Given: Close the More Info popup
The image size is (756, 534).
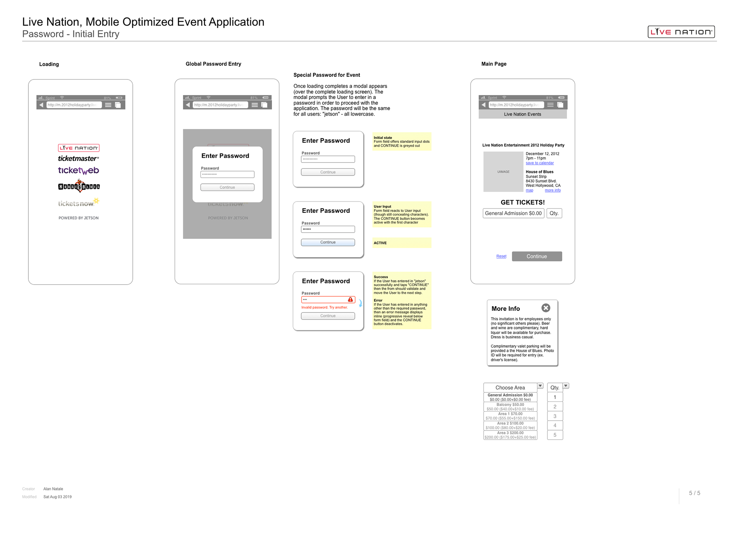Looking at the screenshot, I should point(546,308).
